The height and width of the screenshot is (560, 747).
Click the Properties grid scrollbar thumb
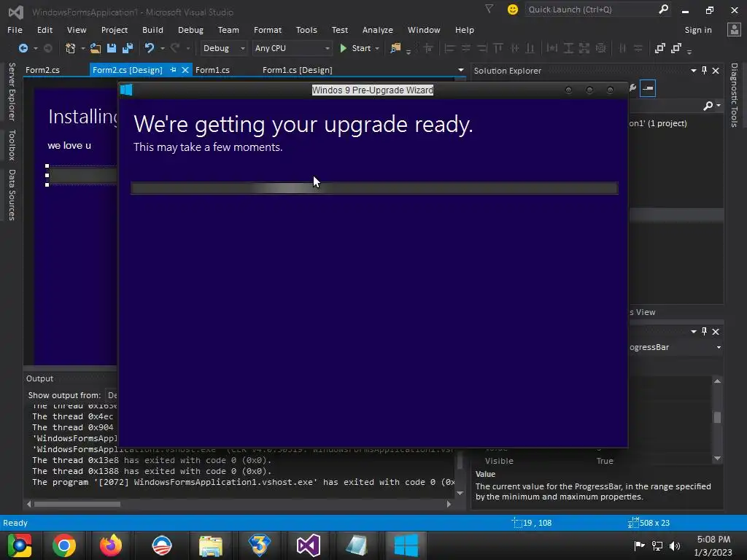(717, 417)
